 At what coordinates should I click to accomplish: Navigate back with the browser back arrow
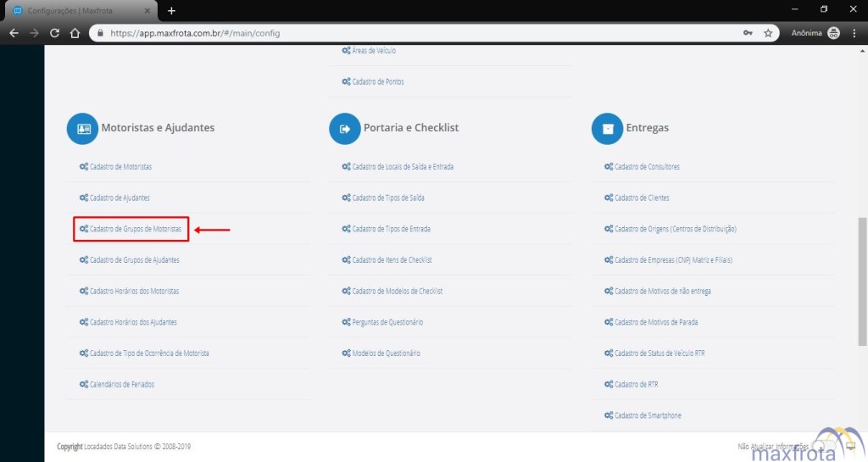[x=14, y=33]
